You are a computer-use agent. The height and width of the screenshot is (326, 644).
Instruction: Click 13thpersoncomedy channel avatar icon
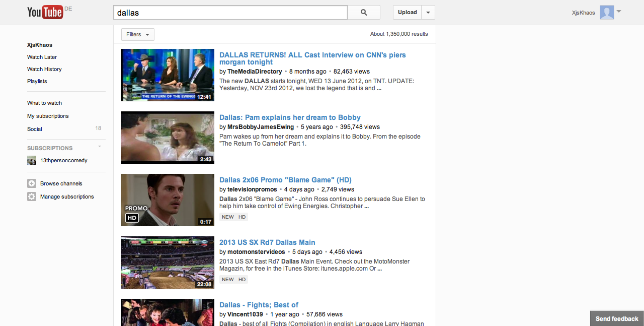coord(32,160)
